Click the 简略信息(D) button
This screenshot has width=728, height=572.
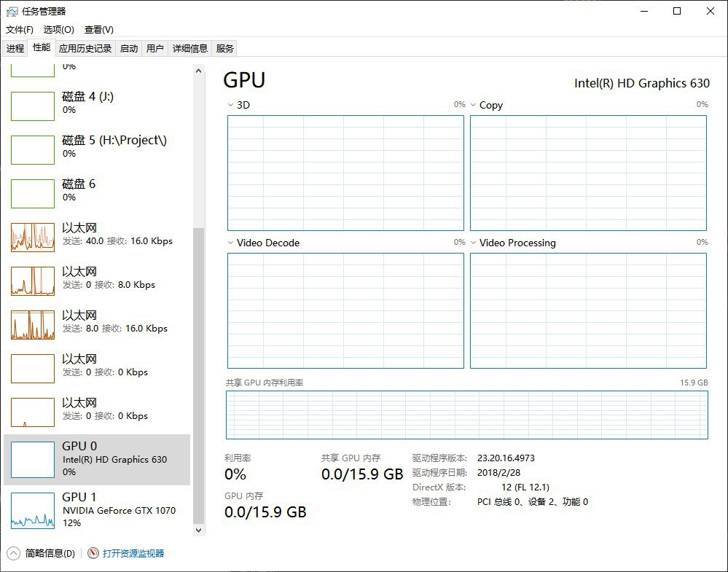coord(50,553)
